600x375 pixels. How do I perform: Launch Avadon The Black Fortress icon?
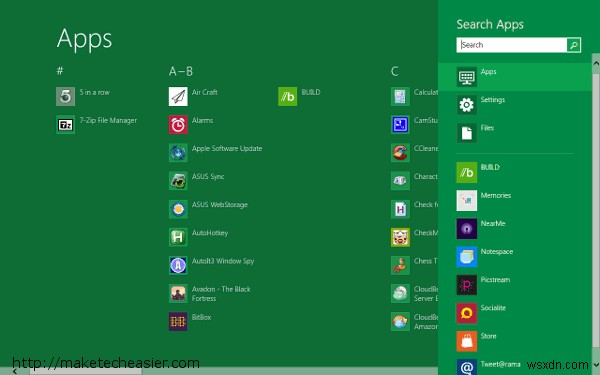(178, 293)
